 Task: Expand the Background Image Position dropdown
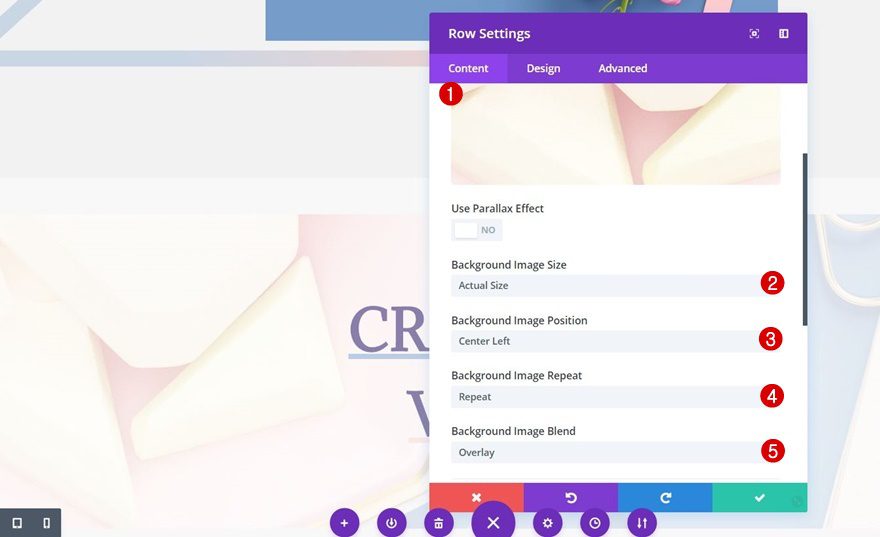tap(605, 341)
